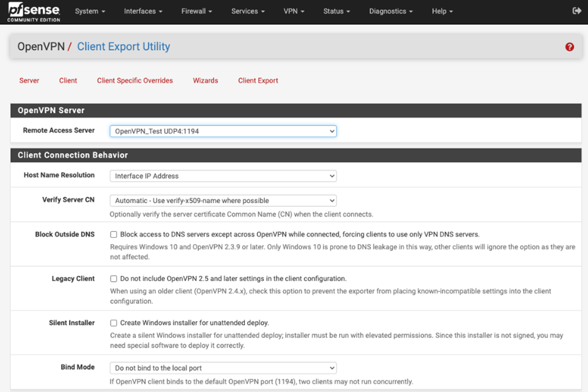Viewport: 588px width, 392px height.
Task: Open the Verify Server CN dropdown
Action: click(223, 200)
